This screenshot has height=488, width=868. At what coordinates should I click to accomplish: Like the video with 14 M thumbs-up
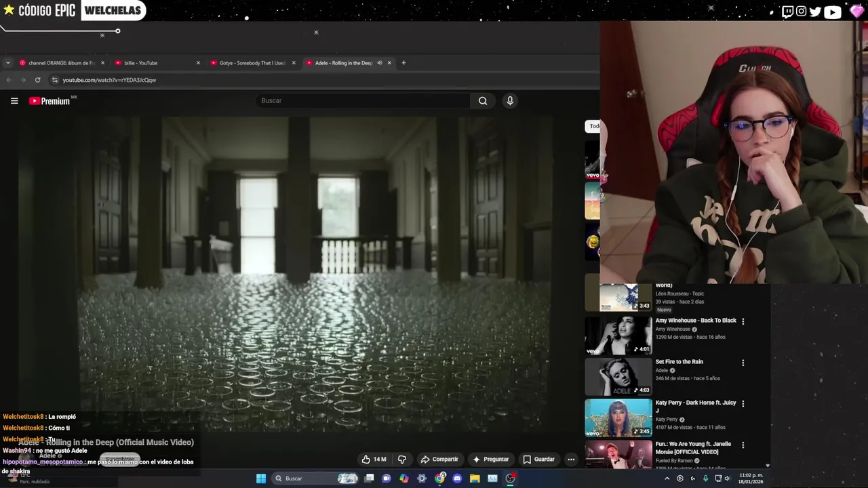[x=374, y=460]
